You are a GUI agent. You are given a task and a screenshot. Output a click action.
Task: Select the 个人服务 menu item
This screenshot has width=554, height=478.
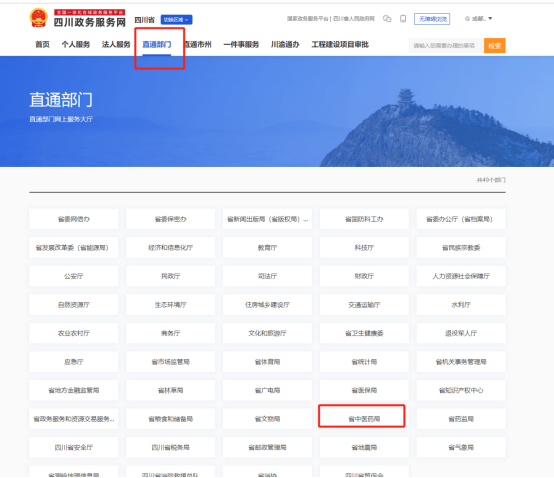[x=76, y=45]
